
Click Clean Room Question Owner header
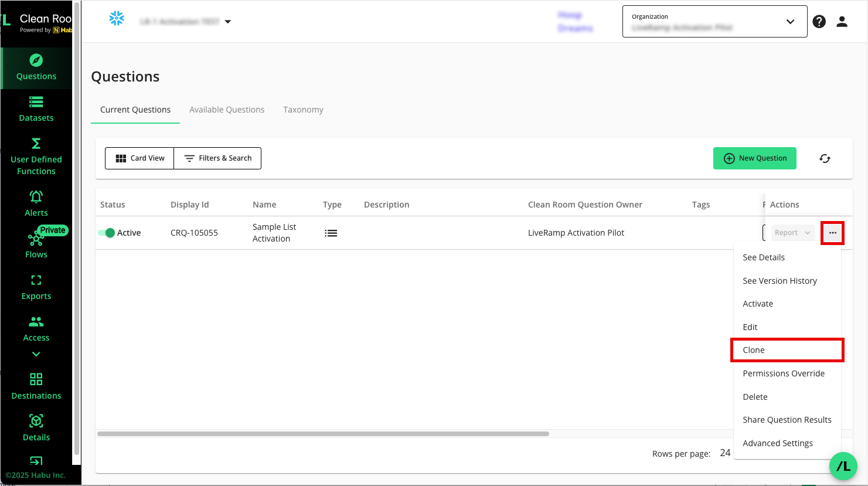click(585, 205)
